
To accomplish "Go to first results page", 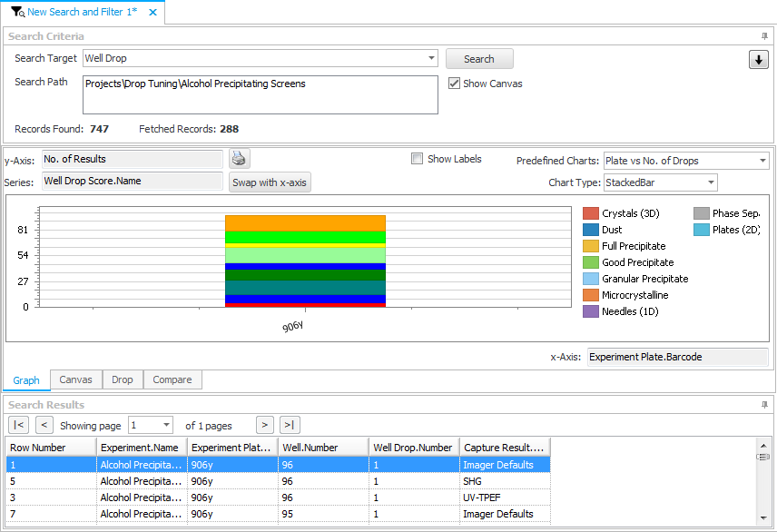I will pos(19,425).
